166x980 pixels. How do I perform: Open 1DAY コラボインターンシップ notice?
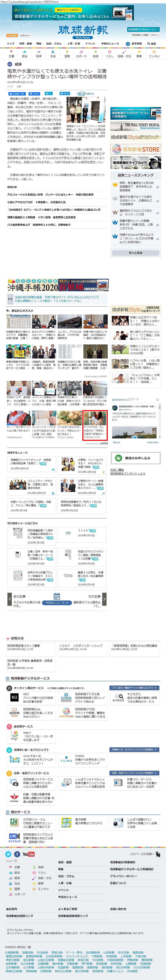pyautogui.click(x=81, y=646)
